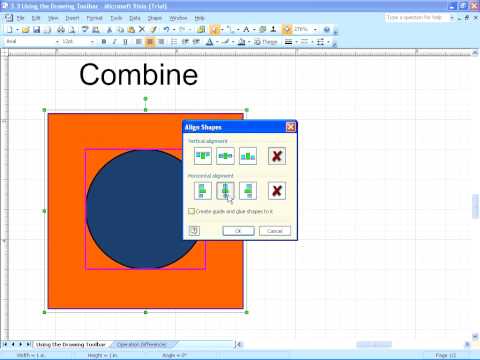This screenshot has height=360, width=480.
Task: Choose the align top vertical alignment option
Action: [203, 156]
